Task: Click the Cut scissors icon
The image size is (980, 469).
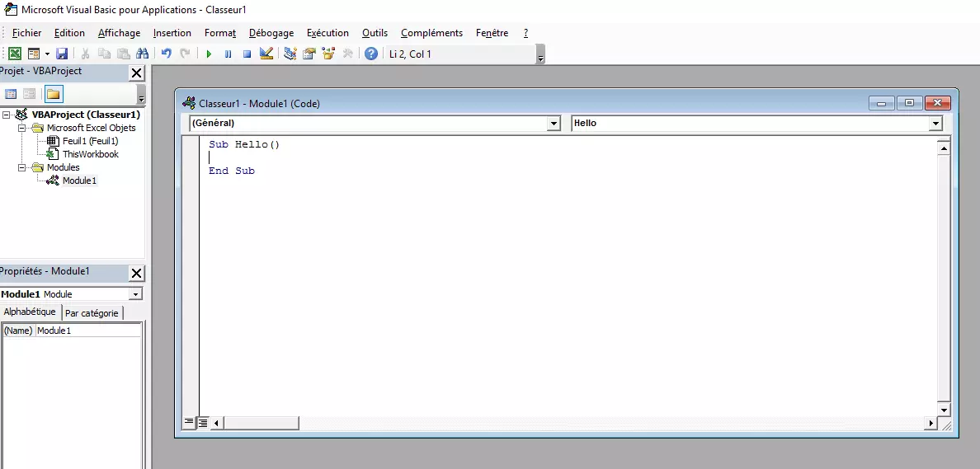Action: 86,54
